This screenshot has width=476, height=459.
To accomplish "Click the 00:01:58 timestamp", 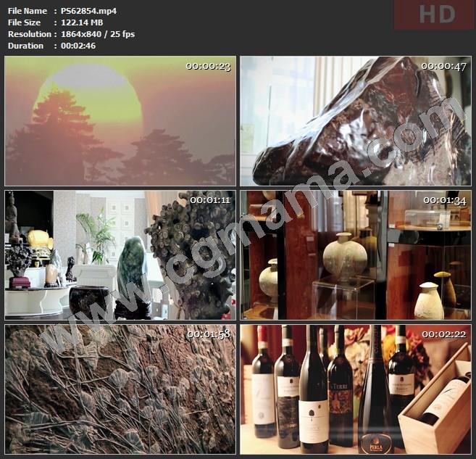I will [209, 334].
